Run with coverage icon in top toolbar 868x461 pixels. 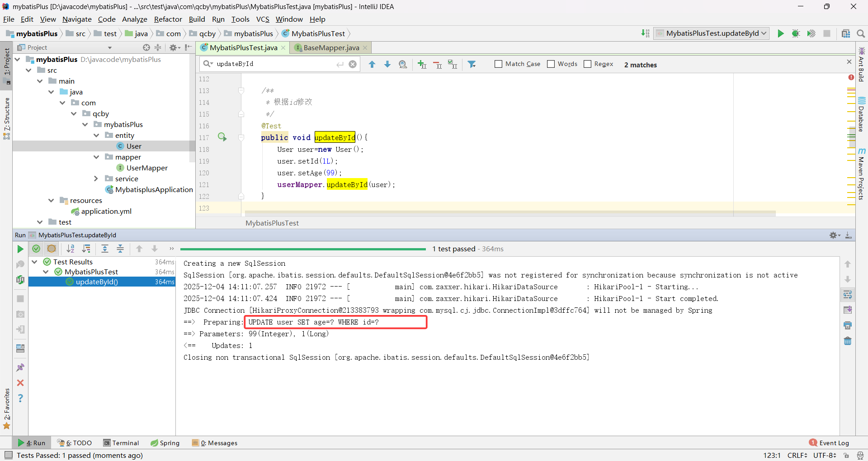(x=811, y=33)
